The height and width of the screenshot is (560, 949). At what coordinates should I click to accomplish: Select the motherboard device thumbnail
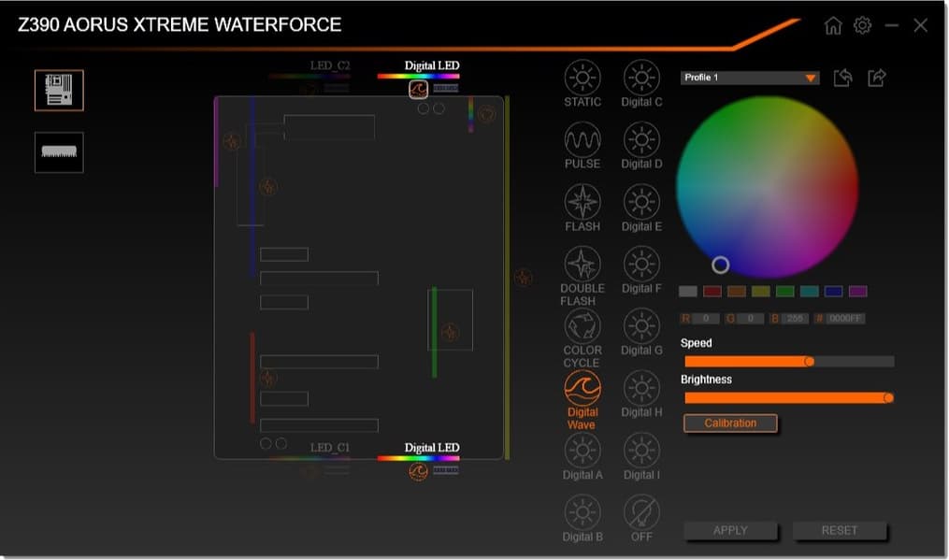(59, 90)
